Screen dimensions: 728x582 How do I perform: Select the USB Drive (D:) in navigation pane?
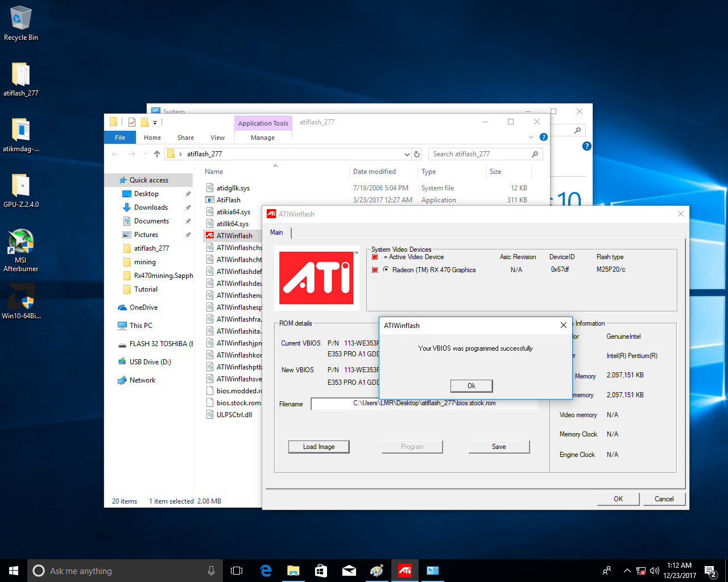[150, 362]
